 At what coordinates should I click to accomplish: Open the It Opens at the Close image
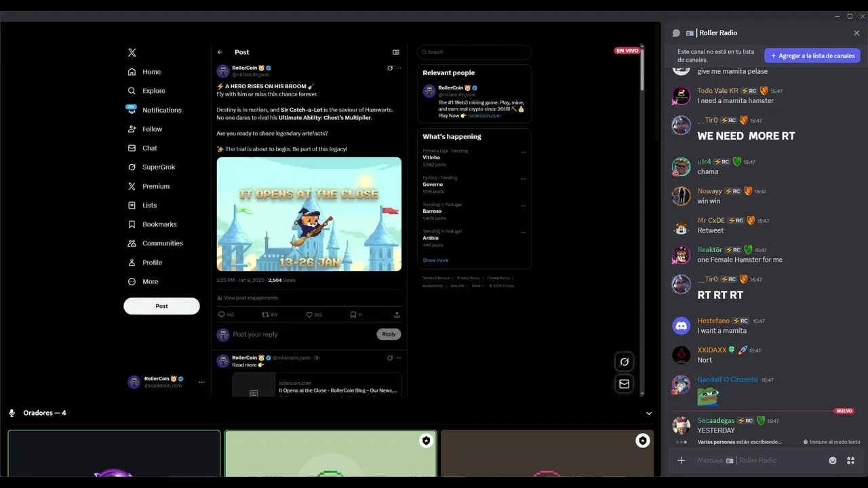(x=309, y=214)
